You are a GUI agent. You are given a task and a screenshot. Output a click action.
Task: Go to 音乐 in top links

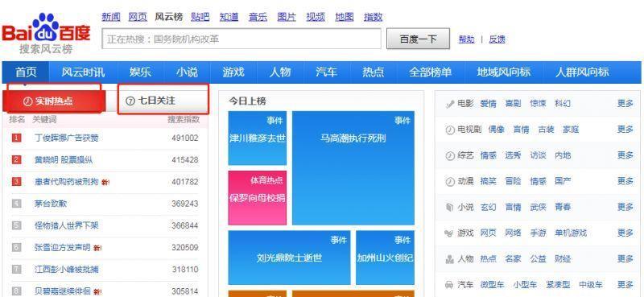click(258, 17)
